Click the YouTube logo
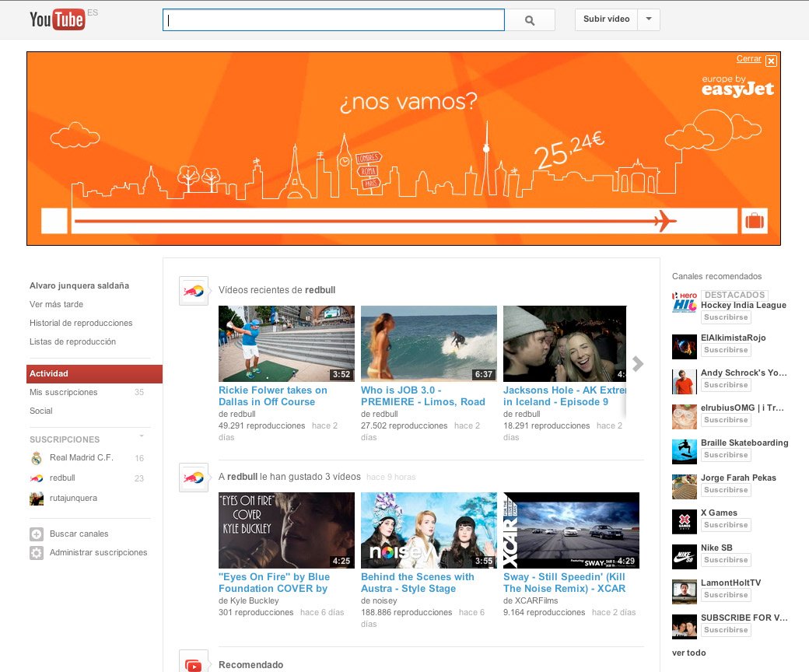This screenshot has width=809, height=672. coord(58,19)
